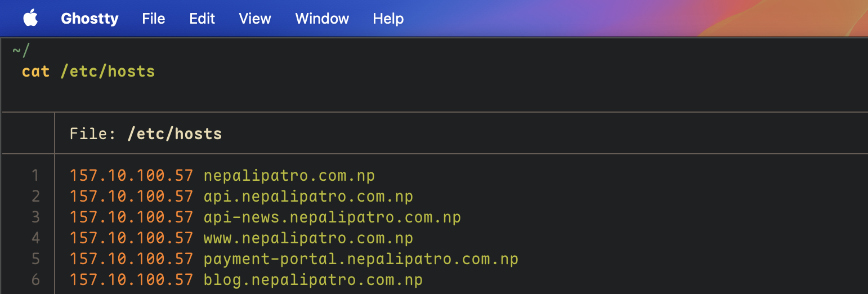868x294 pixels.
Task: Click IP address on line 2
Action: pos(132,197)
